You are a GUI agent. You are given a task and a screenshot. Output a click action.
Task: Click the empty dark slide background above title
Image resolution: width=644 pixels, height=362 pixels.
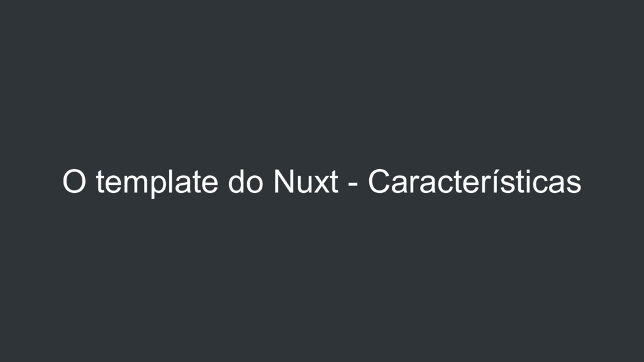pos(321,82)
